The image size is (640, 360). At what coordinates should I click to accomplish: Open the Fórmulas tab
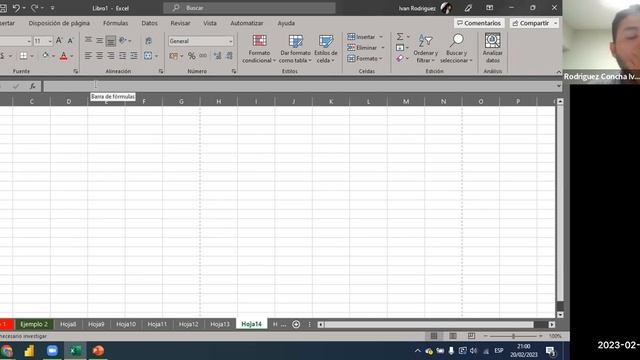click(x=116, y=23)
